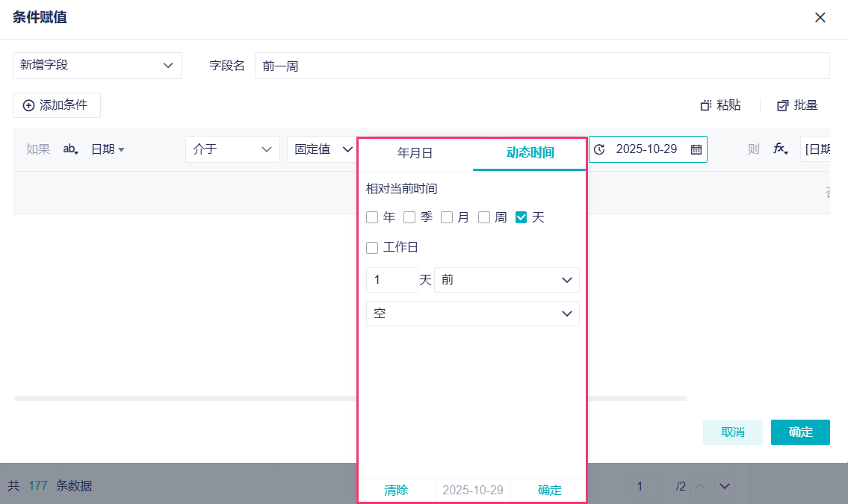Click the fx formula icon
Screen dimensions: 848x504
[x=780, y=149]
